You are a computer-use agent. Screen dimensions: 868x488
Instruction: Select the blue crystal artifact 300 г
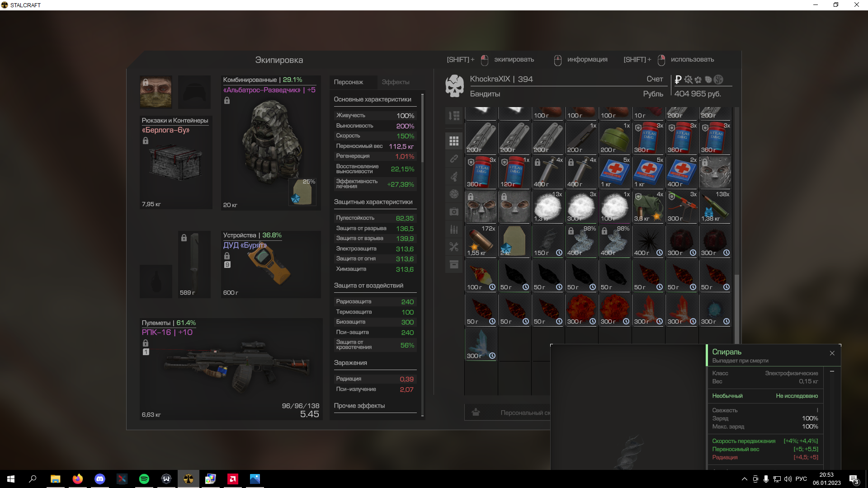click(481, 344)
